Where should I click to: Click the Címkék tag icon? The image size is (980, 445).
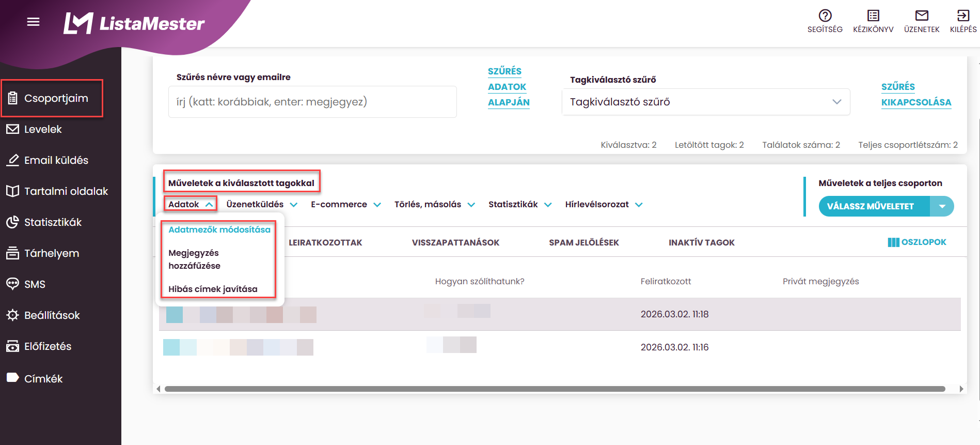(x=13, y=378)
